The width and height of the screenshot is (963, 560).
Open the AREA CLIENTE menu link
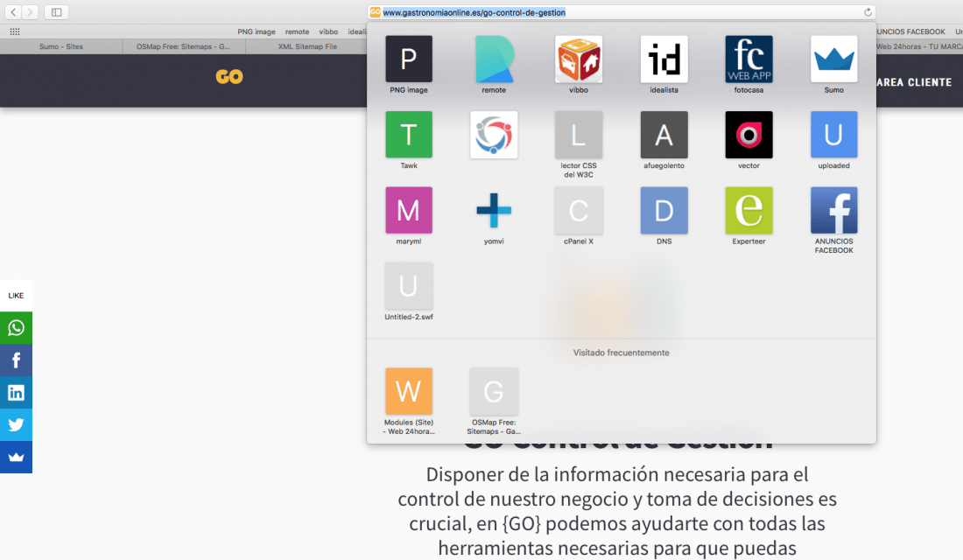(x=914, y=82)
